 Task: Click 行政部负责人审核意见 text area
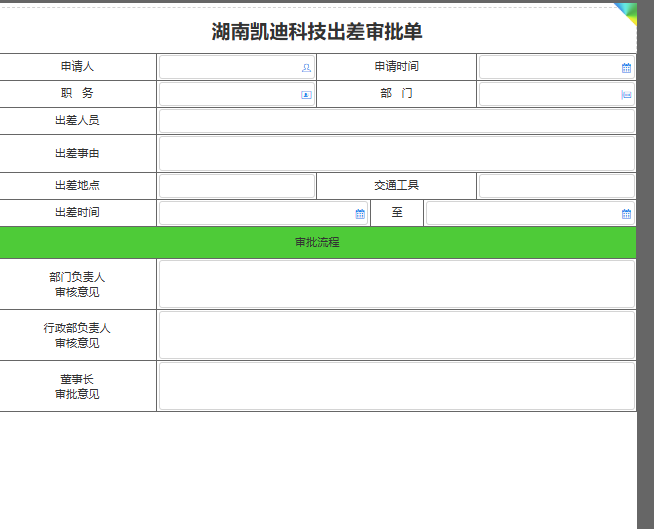(397, 335)
